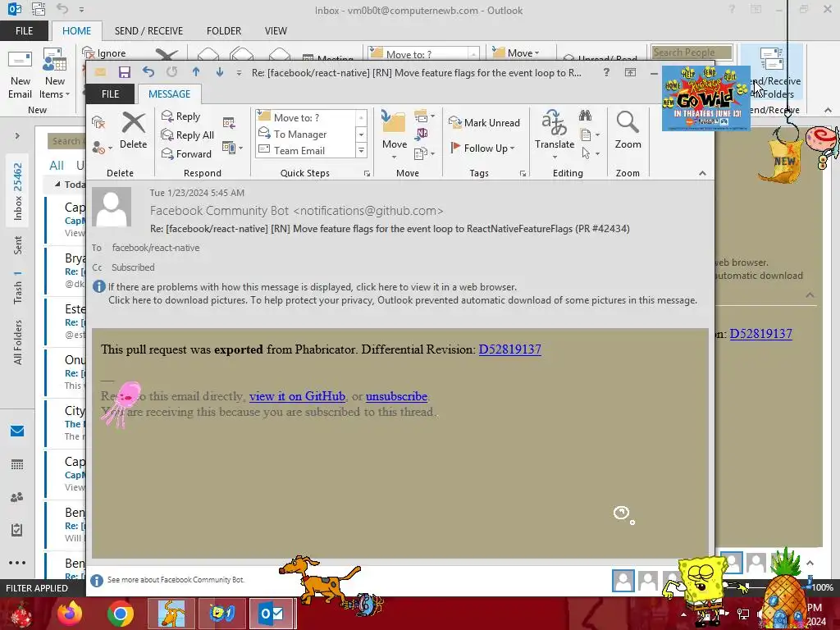The image size is (840, 630).
Task: Send the message to OneNote
Action: [422, 134]
